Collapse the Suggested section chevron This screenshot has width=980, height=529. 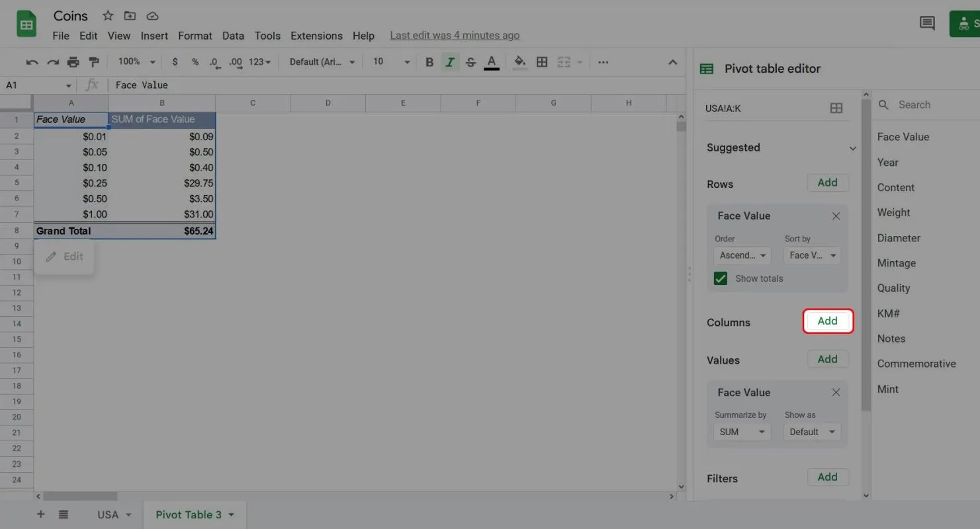point(853,148)
